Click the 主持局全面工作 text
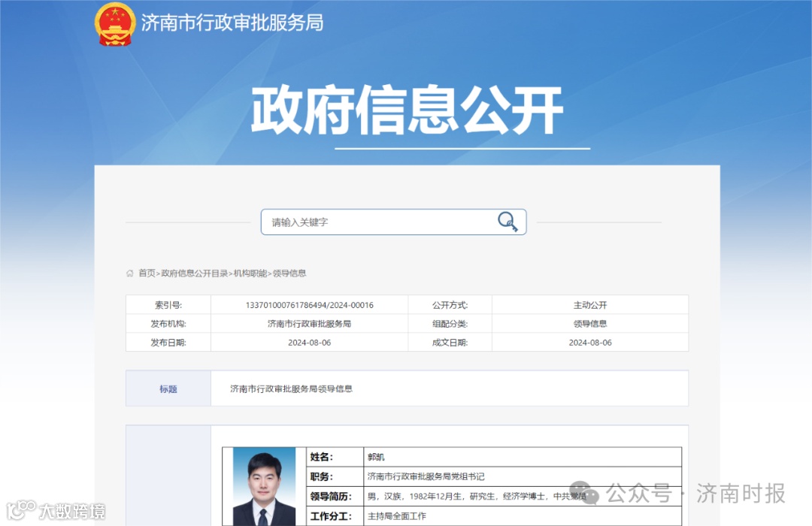Viewport: 812px width, 526px height. [397, 515]
